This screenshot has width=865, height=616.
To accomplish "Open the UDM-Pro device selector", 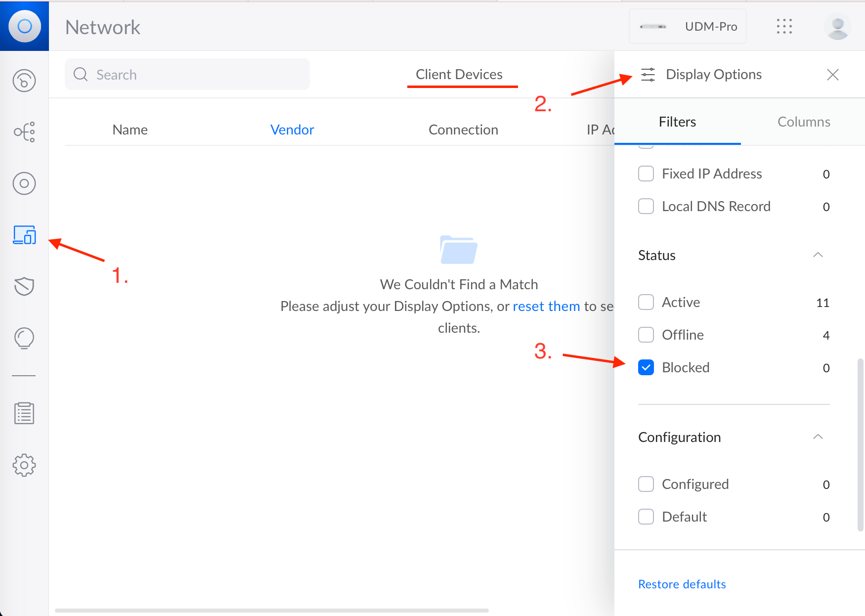I will point(688,27).
